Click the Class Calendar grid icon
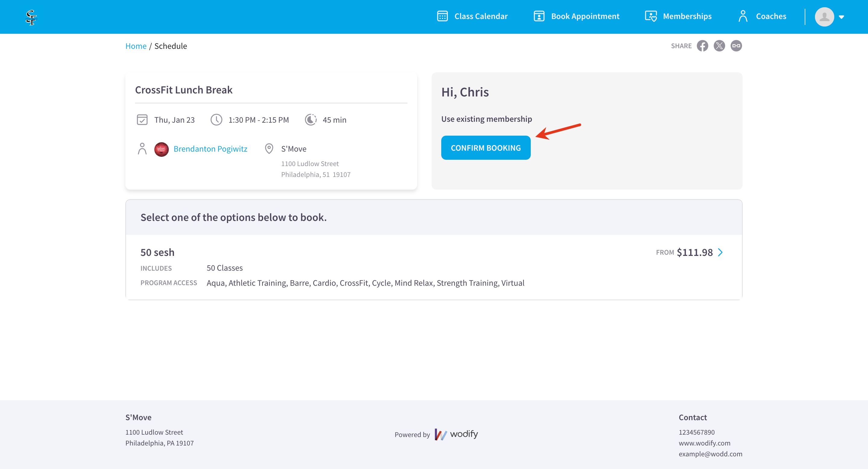The height and width of the screenshot is (469, 868). 442,16
